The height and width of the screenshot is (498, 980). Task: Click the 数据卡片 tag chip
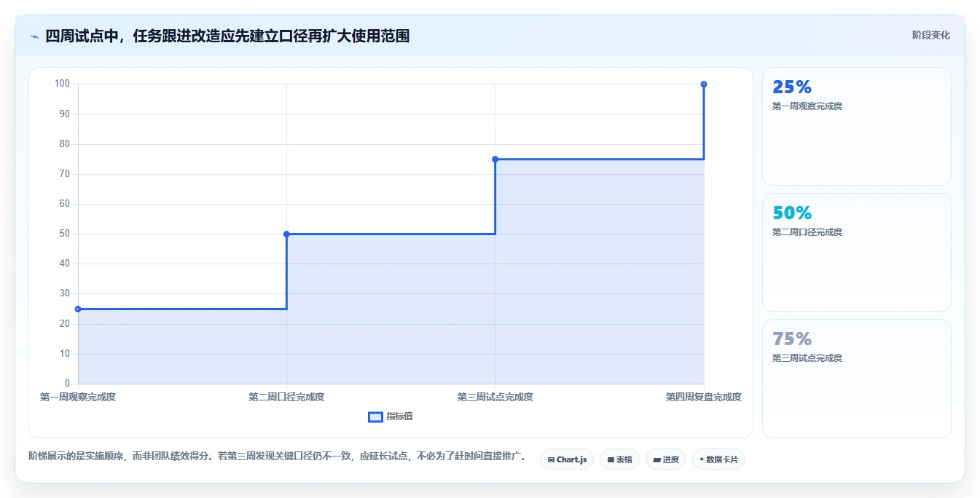click(718, 459)
